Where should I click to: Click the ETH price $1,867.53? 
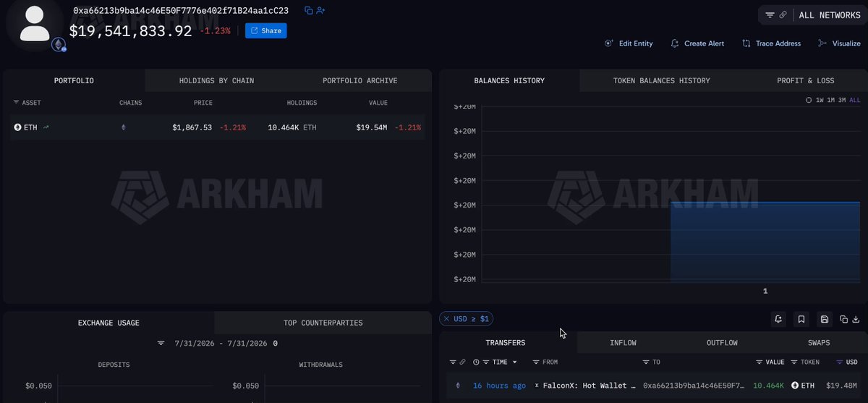pos(192,127)
